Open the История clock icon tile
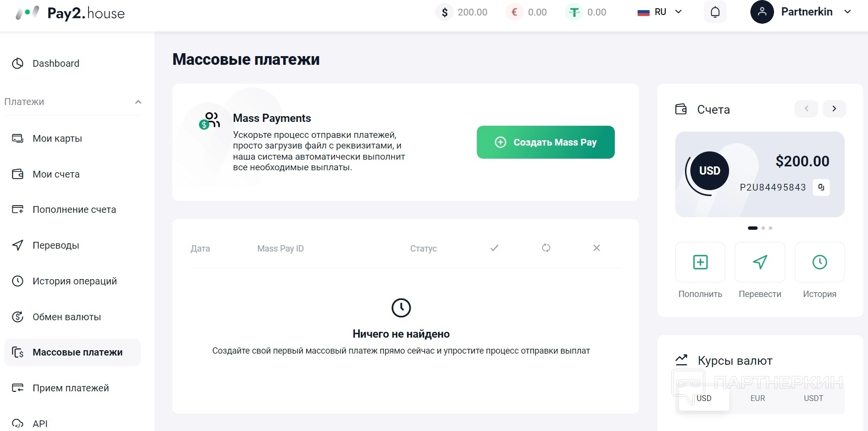The image size is (868, 431). point(819,262)
